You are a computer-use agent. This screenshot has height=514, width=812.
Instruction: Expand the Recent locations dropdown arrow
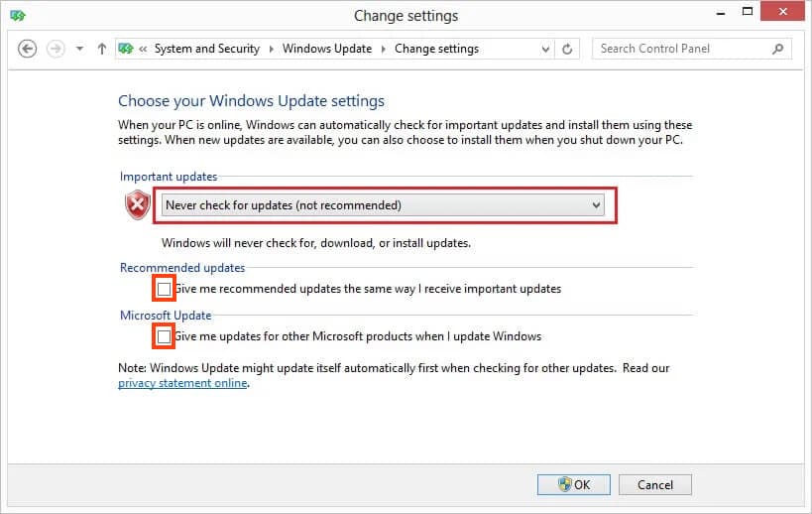79,49
